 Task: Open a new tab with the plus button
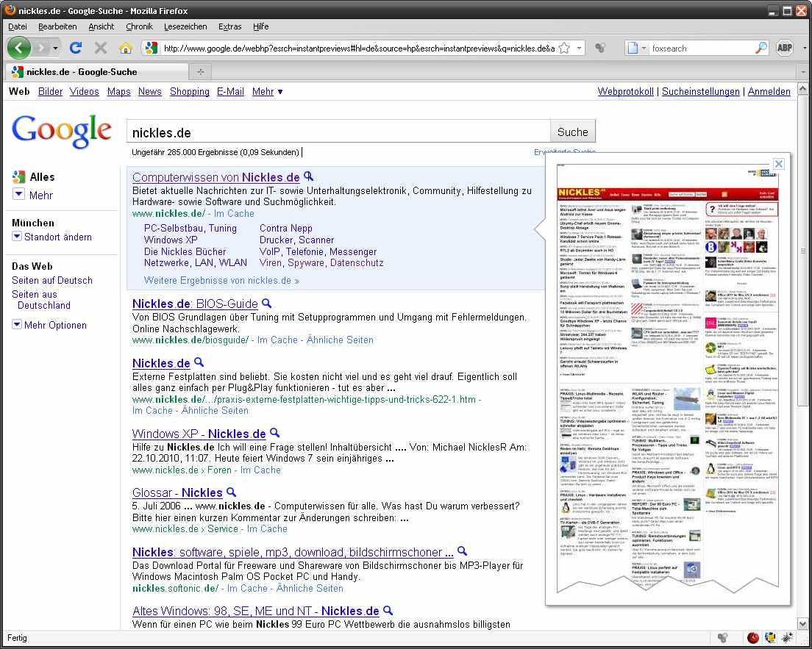200,71
